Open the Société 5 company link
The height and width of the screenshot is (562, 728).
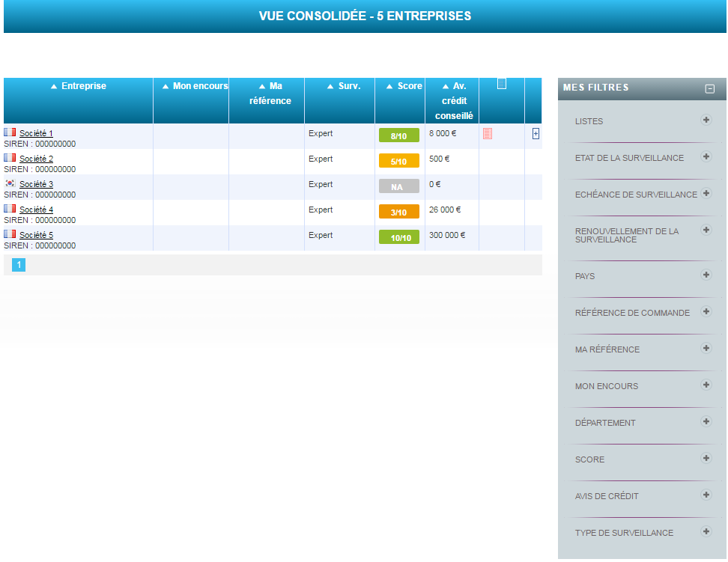(x=36, y=235)
